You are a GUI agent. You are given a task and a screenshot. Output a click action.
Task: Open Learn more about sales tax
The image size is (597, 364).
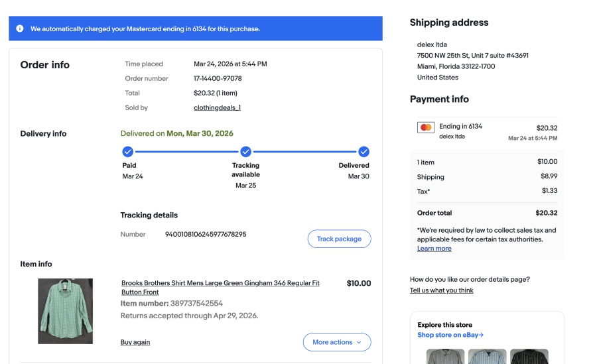(434, 249)
